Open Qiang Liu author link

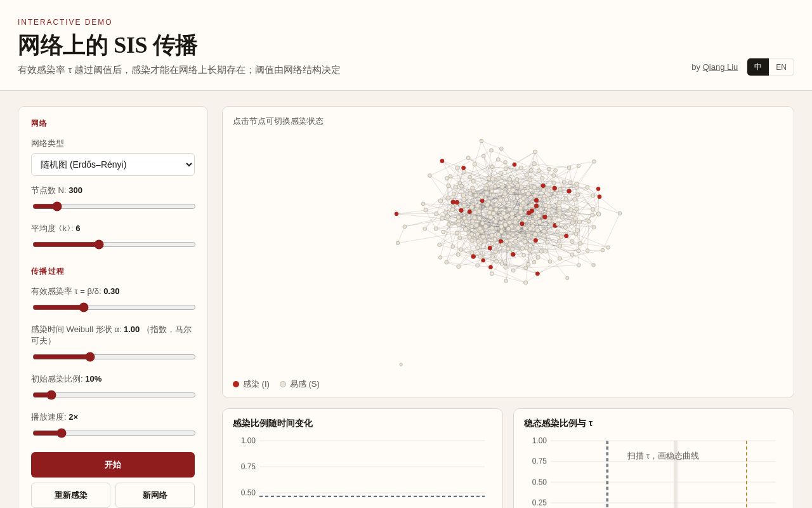pyautogui.click(x=720, y=67)
